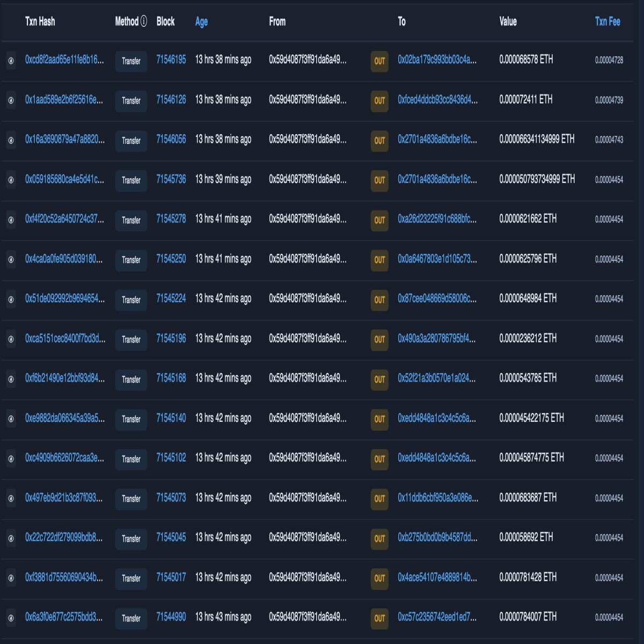
Task: Open recipient address 0x4ace54107e4889814b
Action: point(437,577)
